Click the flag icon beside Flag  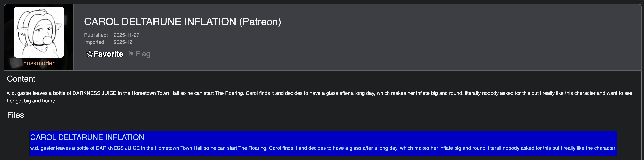tap(131, 54)
